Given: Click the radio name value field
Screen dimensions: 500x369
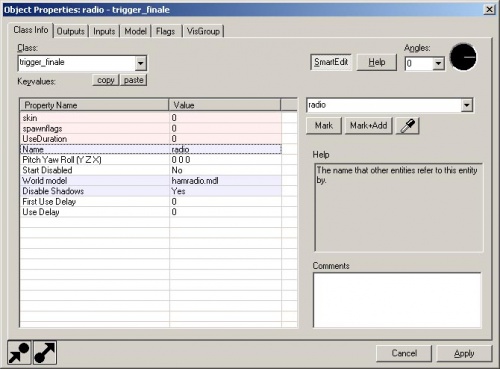Looking at the screenshot, I should (x=384, y=105).
